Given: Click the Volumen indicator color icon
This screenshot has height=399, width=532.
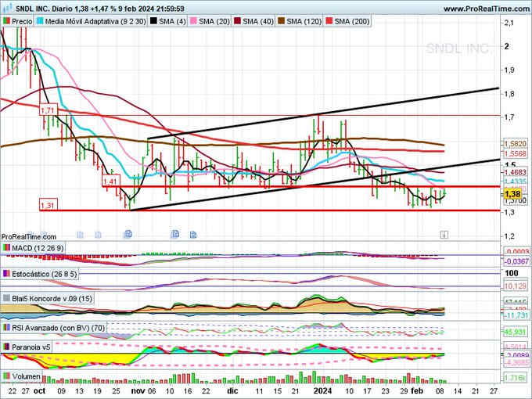Looking at the screenshot, I should (6, 376).
